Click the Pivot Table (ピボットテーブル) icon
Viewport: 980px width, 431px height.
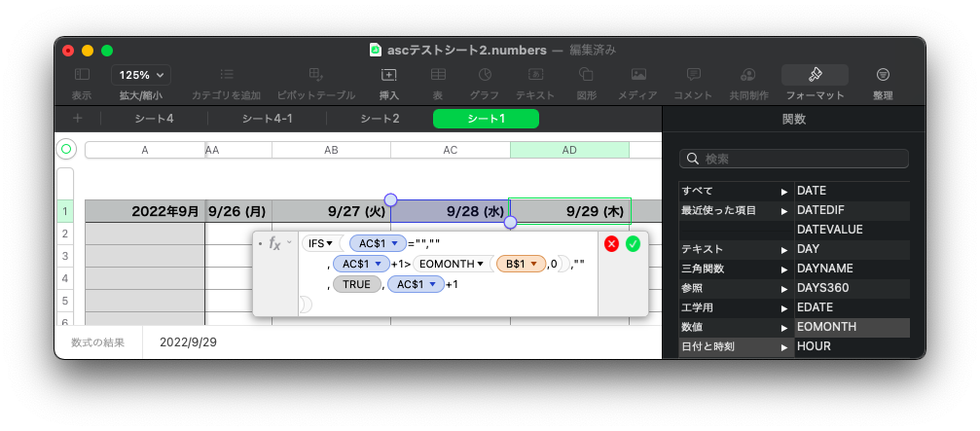[315, 75]
